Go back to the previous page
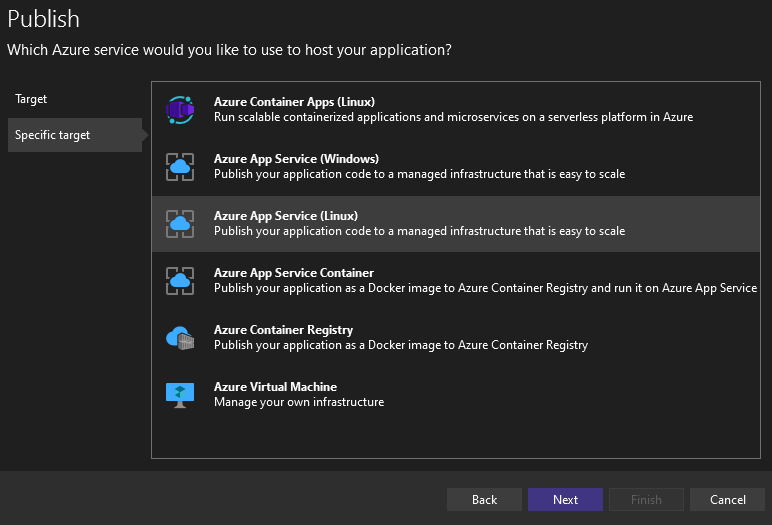Viewport: 772px width, 525px height. pos(484,499)
